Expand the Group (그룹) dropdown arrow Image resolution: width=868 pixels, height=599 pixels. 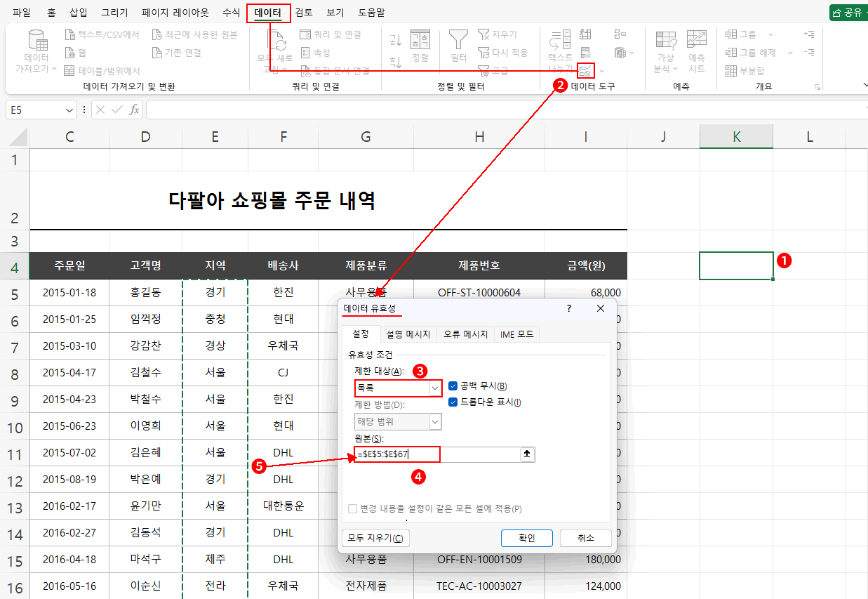click(770, 34)
